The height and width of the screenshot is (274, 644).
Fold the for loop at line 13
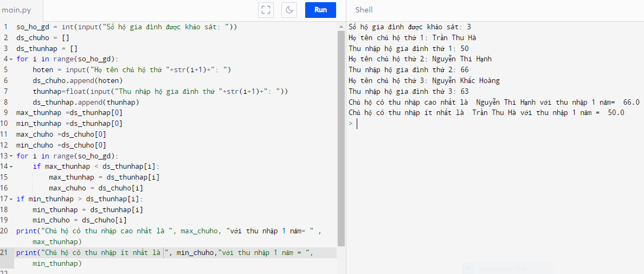(x=11, y=156)
